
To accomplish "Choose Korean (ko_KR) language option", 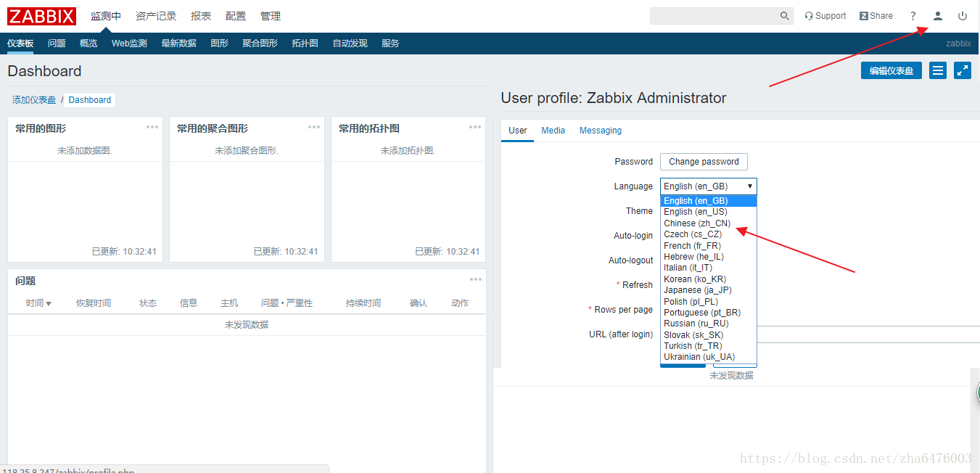I will pos(708,279).
